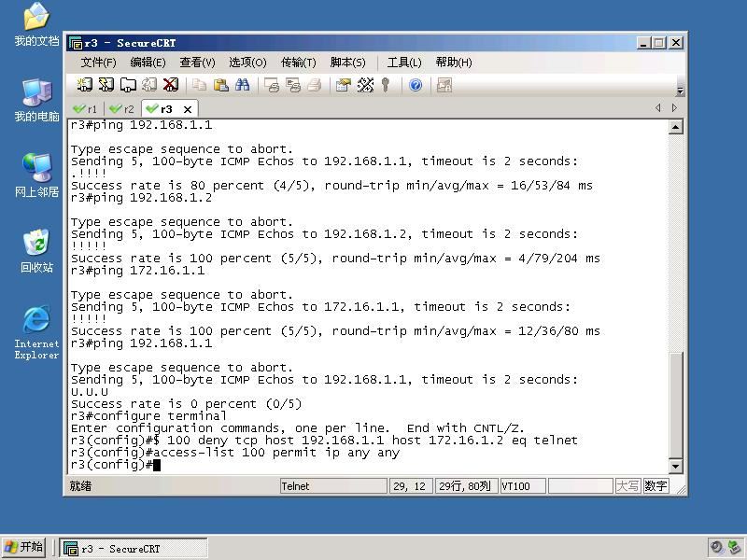Click the grayed Reconnect toolbar icon
The width and height of the screenshot is (747, 560).
click(149, 85)
